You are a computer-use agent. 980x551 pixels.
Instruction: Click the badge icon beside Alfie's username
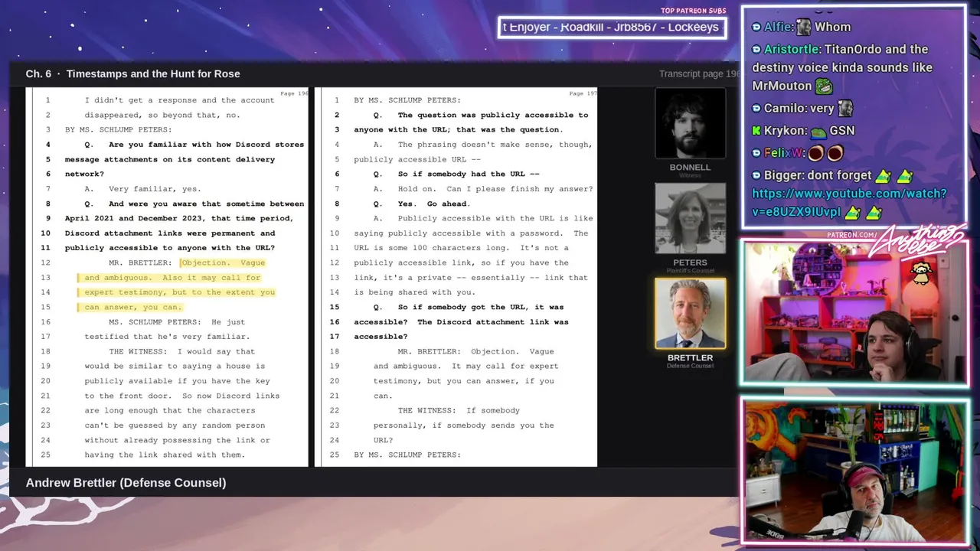coord(756,27)
